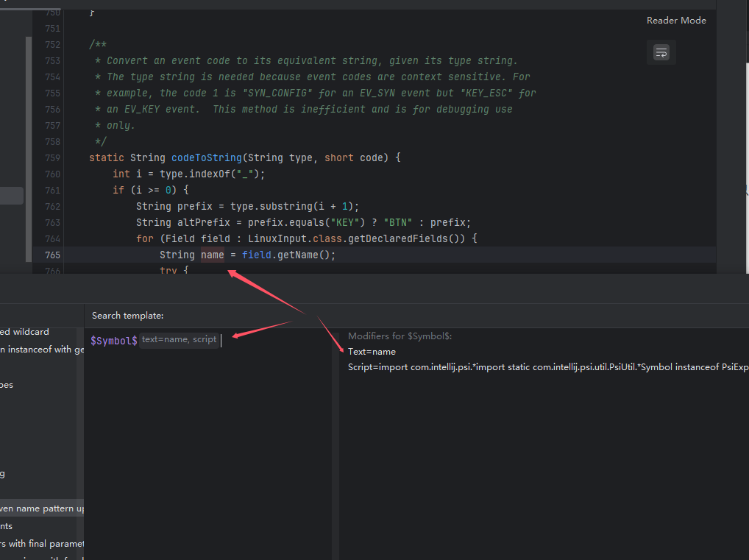Image resolution: width=749 pixels, height=560 pixels.
Task: Select the 'name' variable on line 765
Action: tap(212, 255)
